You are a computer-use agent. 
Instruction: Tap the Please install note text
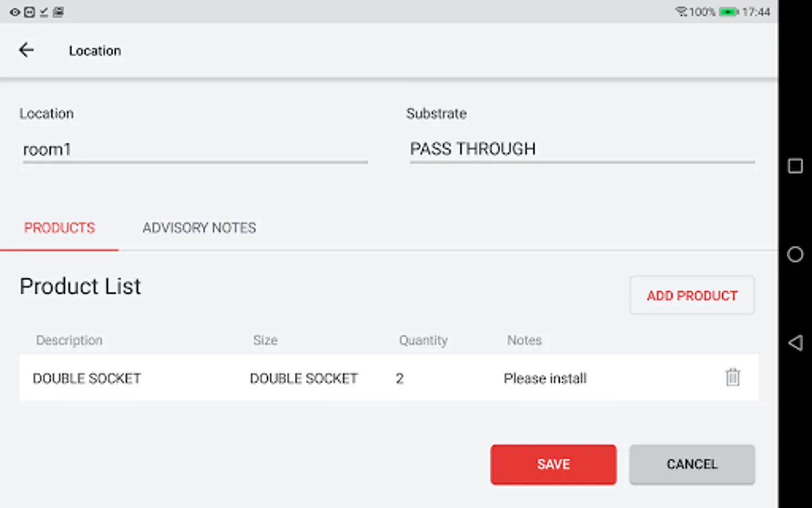[545, 378]
